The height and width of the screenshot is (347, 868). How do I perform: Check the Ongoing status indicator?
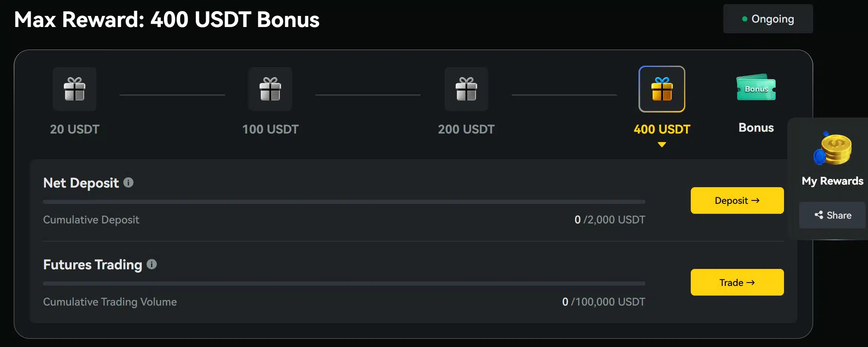(768, 18)
